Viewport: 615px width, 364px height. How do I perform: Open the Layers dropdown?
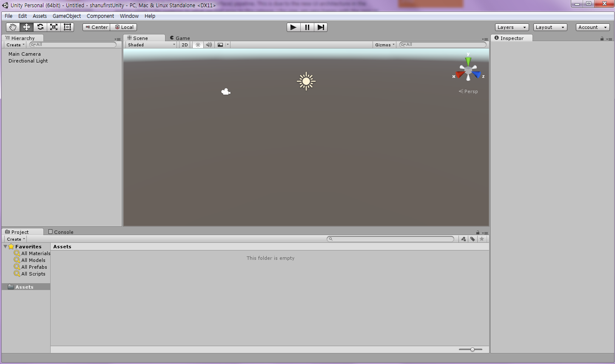coord(512,27)
